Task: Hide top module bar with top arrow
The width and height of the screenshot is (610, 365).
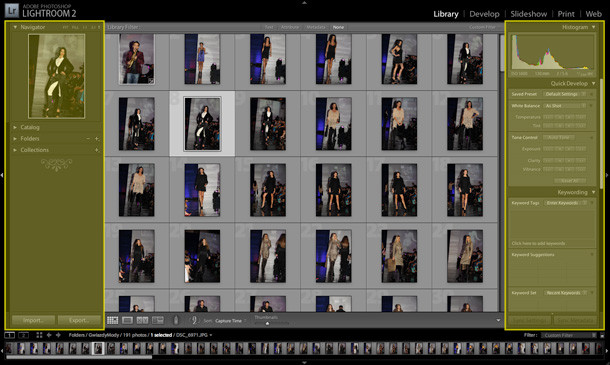Action: (305, 2)
